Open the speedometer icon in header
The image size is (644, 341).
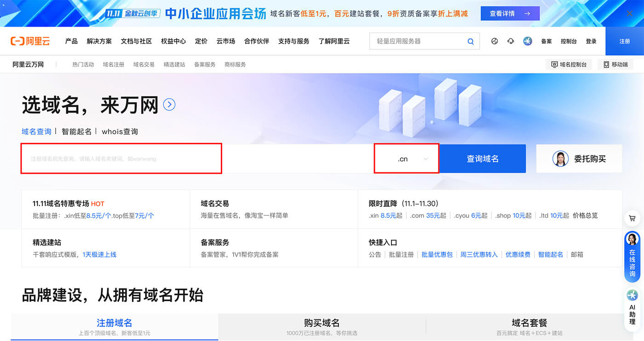494,41
